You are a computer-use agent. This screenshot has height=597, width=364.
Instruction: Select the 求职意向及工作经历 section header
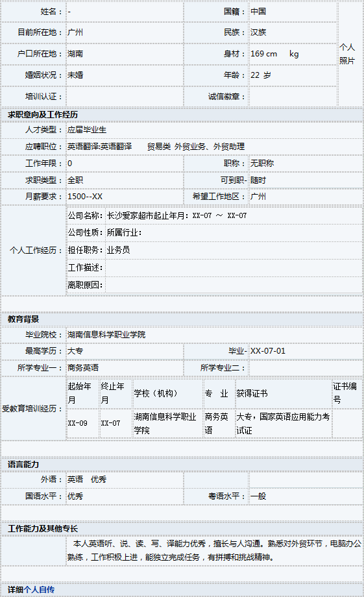coord(43,115)
